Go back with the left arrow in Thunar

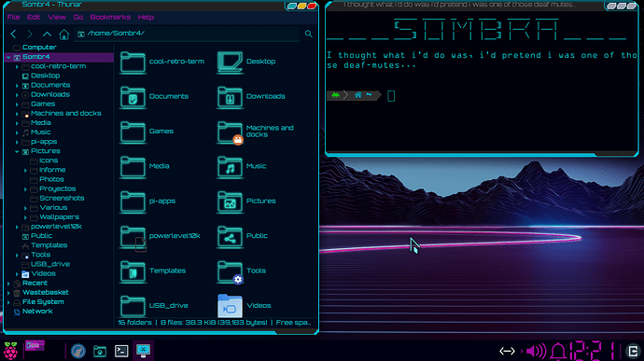pyautogui.click(x=14, y=35)
